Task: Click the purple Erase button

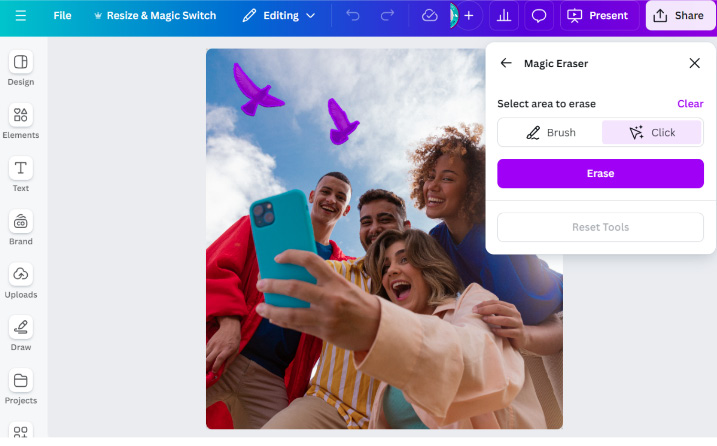Action: tap(600, 173)
